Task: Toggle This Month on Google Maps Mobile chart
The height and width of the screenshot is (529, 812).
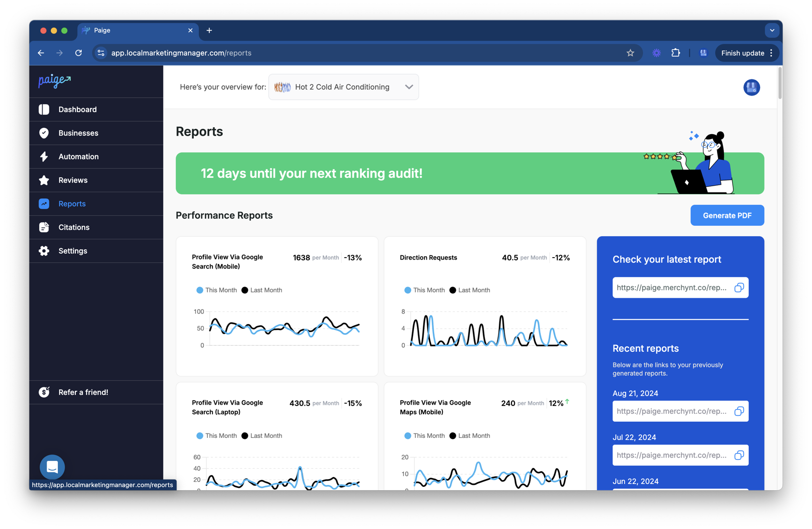Action: click(424, 435)
